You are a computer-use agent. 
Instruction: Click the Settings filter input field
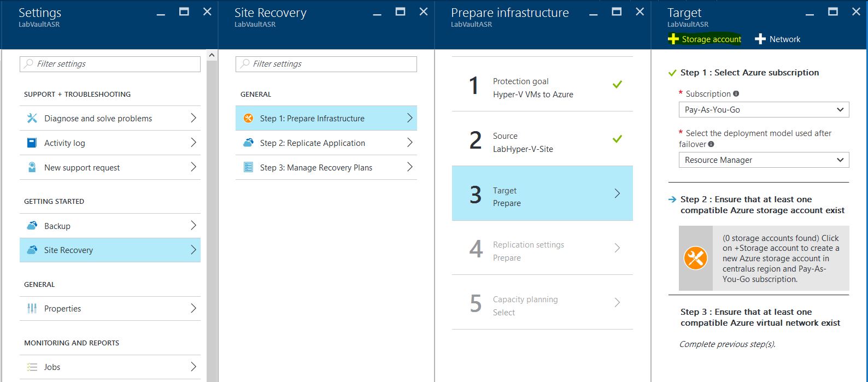[x=110, y=64]
